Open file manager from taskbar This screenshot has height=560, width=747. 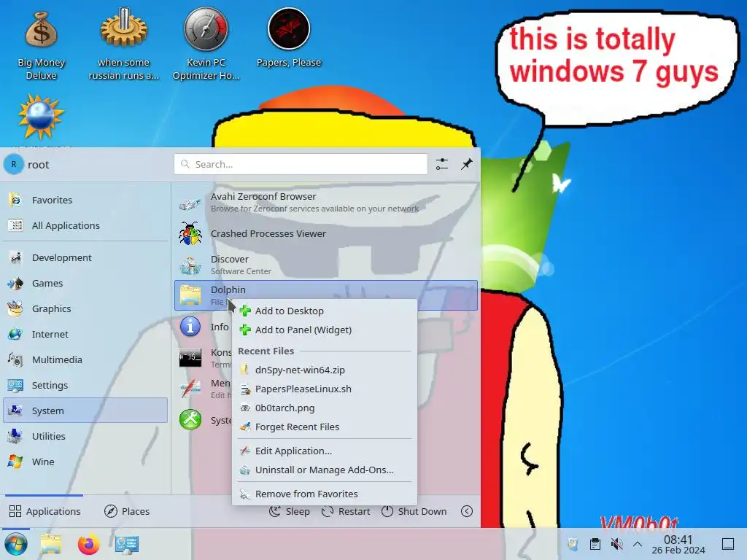[x=51, y=544]
